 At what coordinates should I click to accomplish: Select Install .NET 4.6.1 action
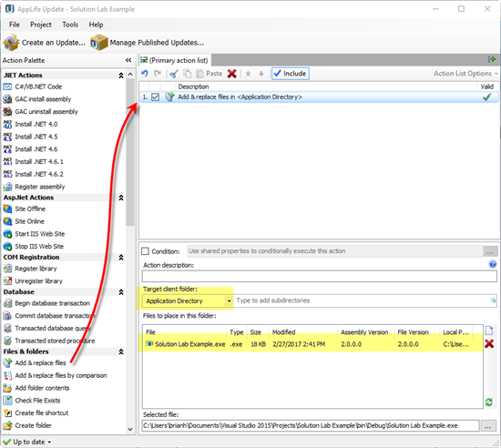pyautogui.click(x=33, y=161)
